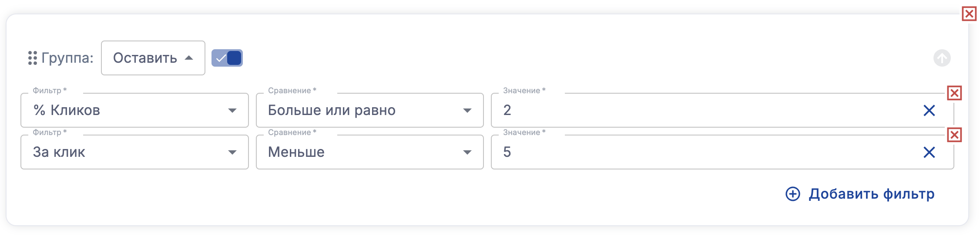This screenshot has height=237, width=980.
Task: Open the Оставить group action dropdown
Action: (x=153, y=58)
